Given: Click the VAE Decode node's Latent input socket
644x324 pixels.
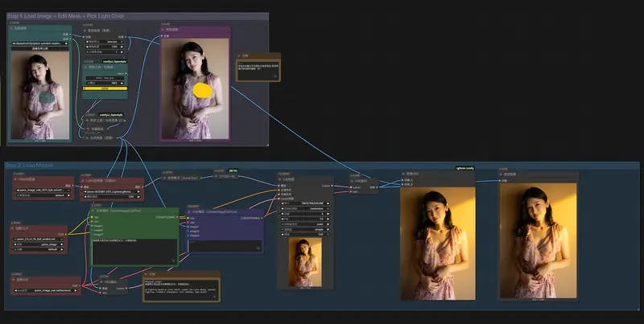Looking at the screenshot, I should click(x=351, y=187).
